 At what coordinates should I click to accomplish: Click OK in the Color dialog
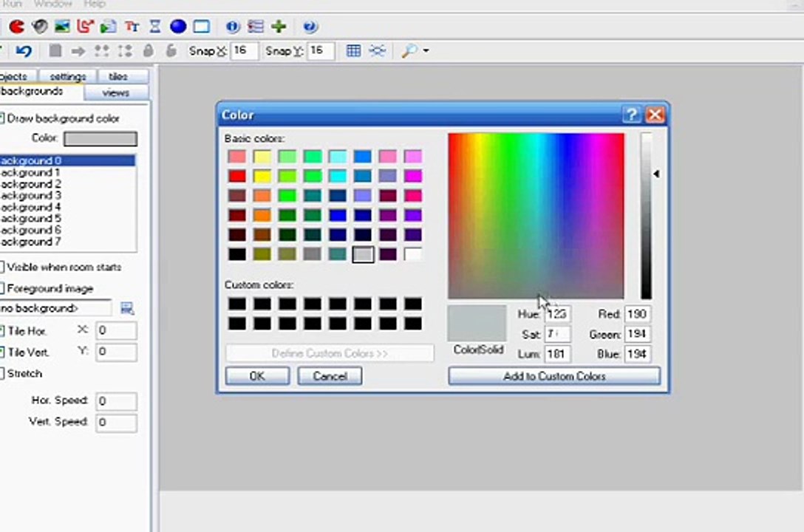pyautogui.click(x=257, y=375)
